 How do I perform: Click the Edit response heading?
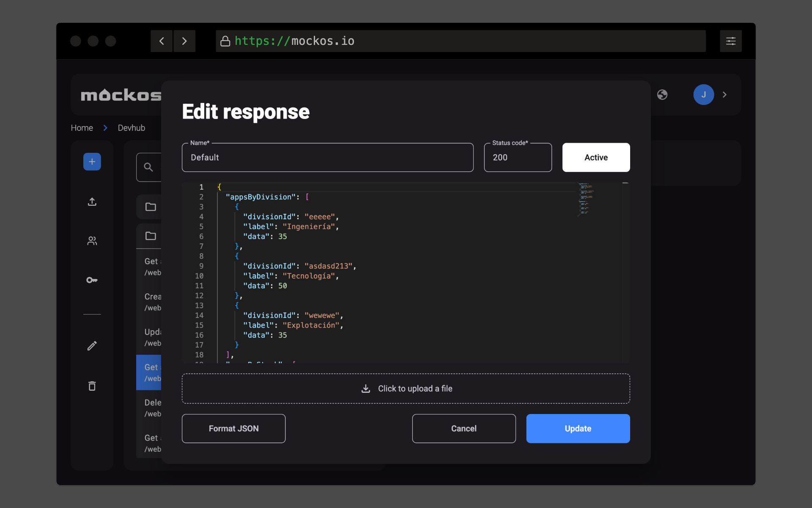246,112
